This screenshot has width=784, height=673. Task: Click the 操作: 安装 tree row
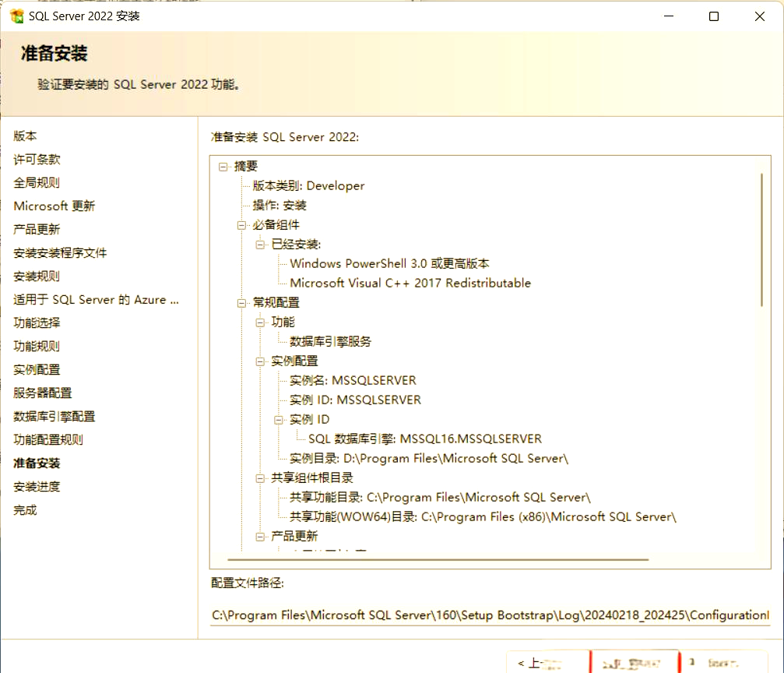[x=279, y=205]
